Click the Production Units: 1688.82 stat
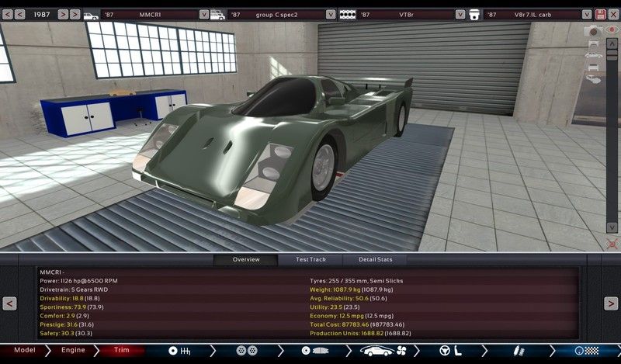Screen dimensions: 621x364 360,333
